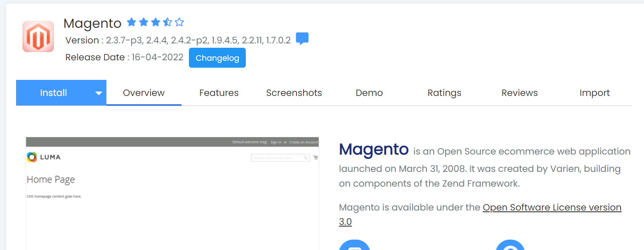
Task: Click the first star in the rating
Action: click(132, 22)
